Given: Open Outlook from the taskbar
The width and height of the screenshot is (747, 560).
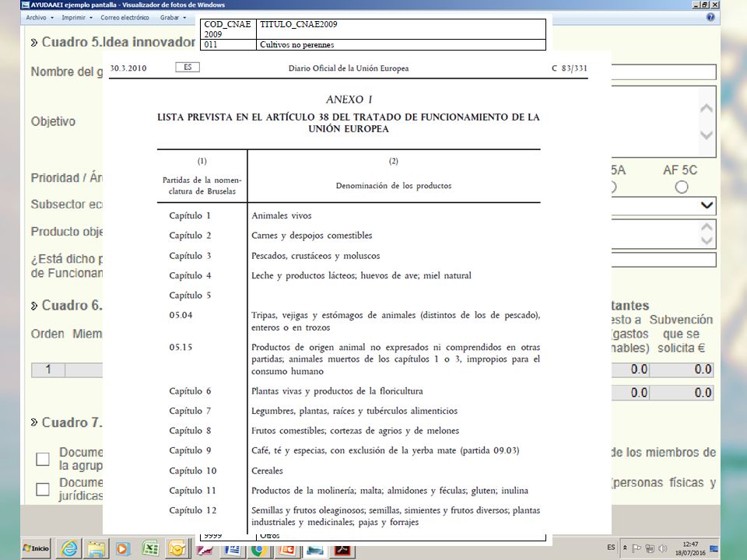Looking at the screenshot, I should 177,549.
